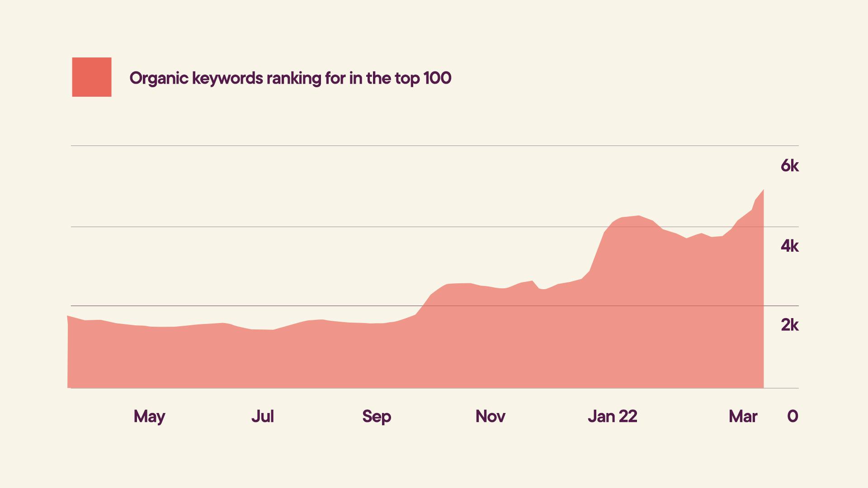Click the '0' y-axis label
The height and width of the screenshot is (488, 868).
tap(793, 416)
